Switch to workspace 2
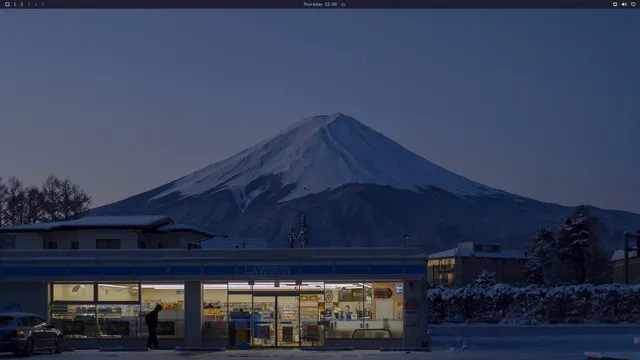Image resolution: width=640 pixels, height=360 pixels. coord(22,4)
